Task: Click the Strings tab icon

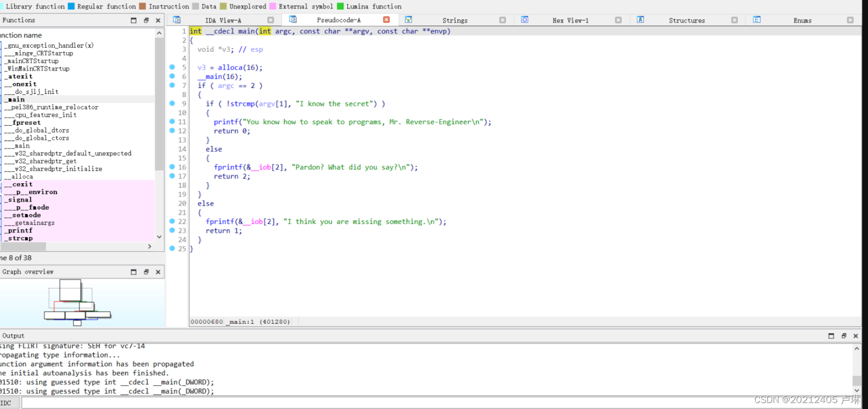Action: tap(408, 19)
